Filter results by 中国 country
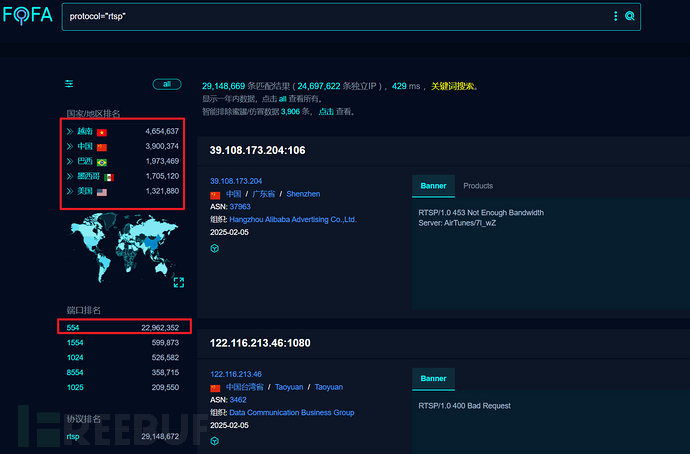 [x=85, y=146]
